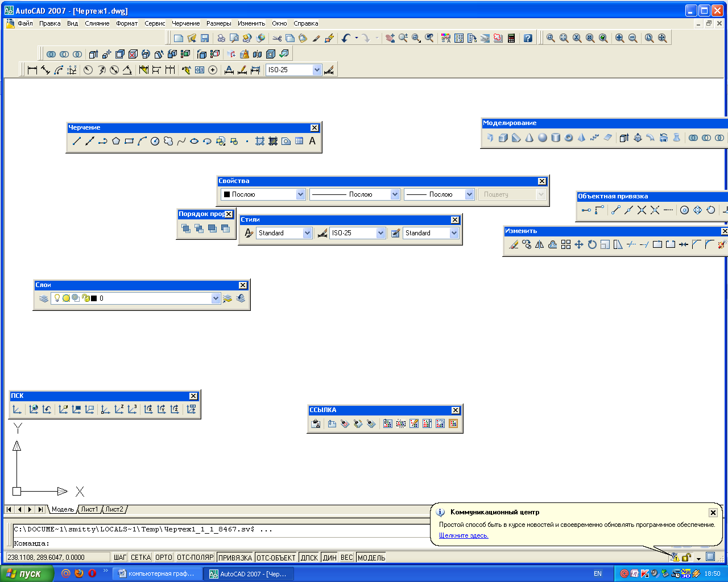The width and height of the screenshot is (728, 582).
Task: Click Bring to Front in Порядок прорисовки toolbar
Action: (x=186, y=228)
